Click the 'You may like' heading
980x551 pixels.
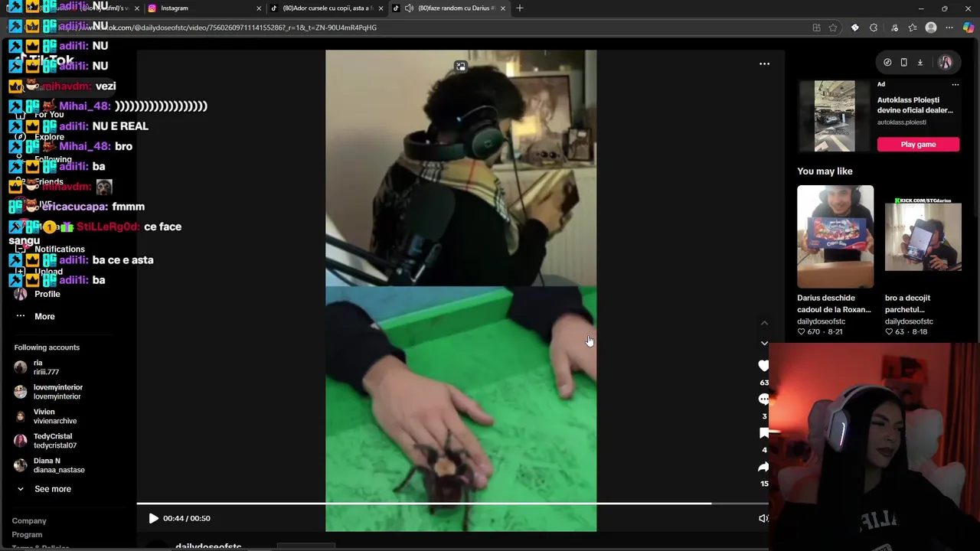825,171
